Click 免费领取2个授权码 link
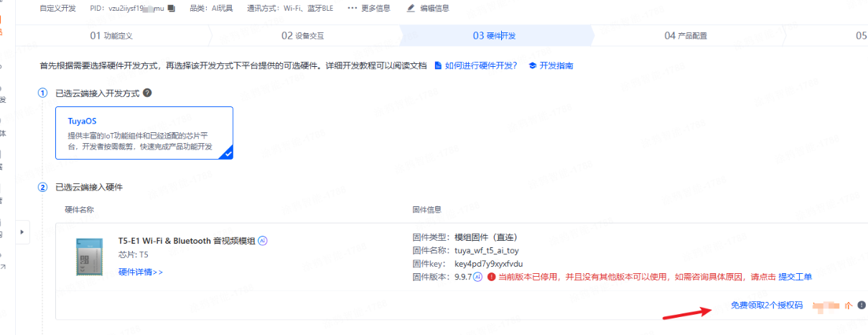 click(767, 306)
